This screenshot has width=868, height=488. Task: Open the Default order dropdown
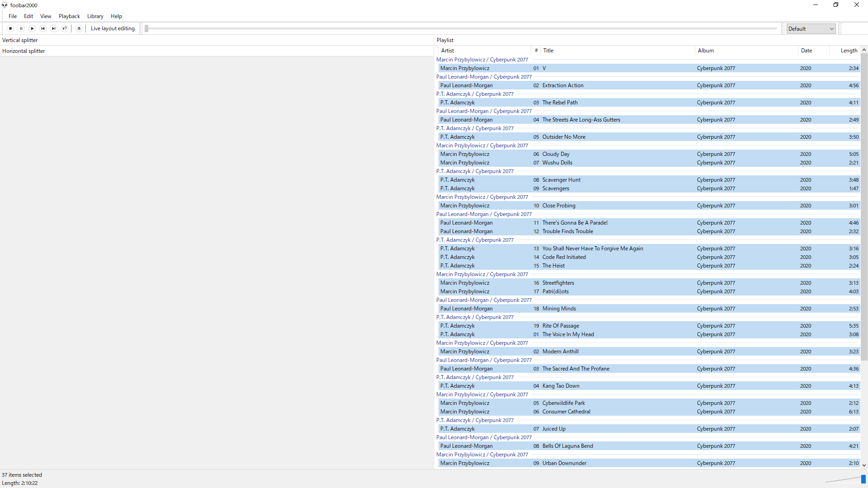811,28
